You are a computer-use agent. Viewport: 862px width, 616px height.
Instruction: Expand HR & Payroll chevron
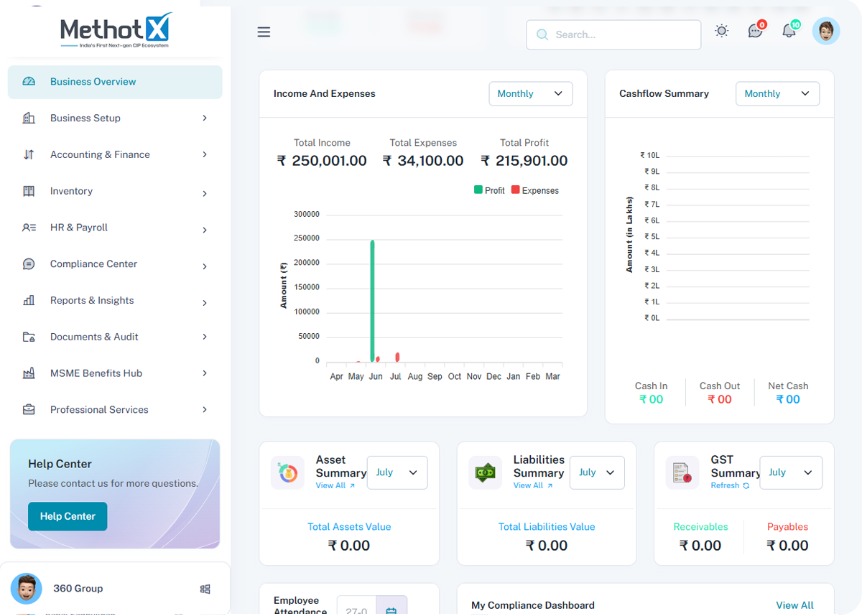coord(205,230)
